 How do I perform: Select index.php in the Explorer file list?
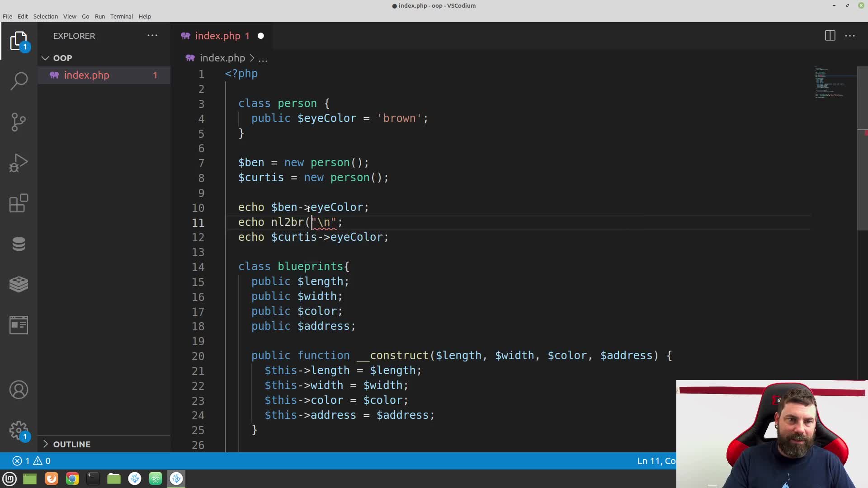pos(86,75)
